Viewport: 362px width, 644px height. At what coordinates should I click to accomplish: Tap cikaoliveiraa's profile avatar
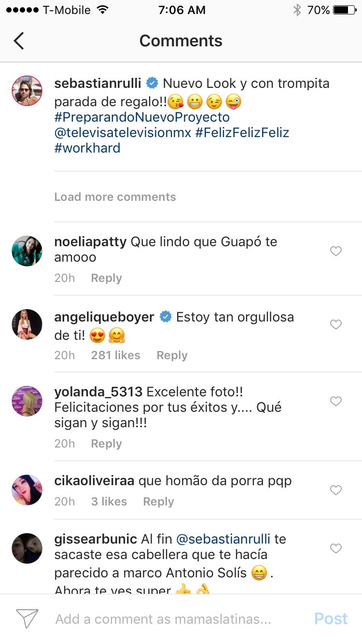pos(27,490)
